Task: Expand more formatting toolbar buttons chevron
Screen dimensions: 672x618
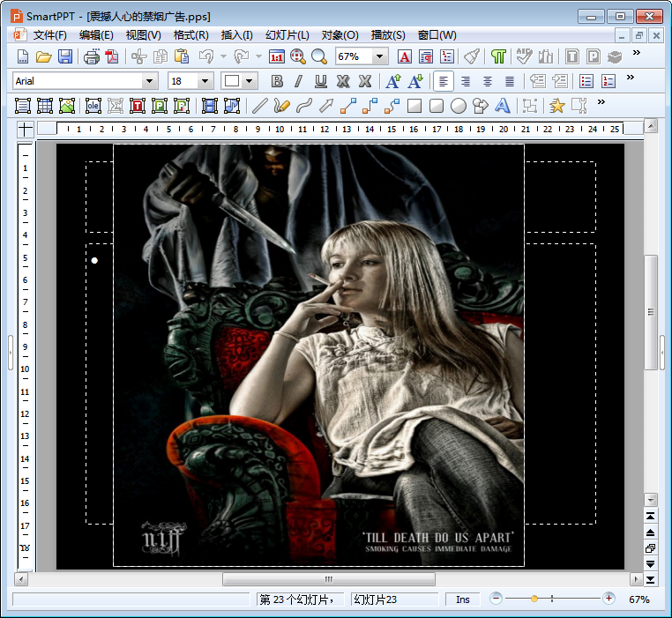Action: (x=630, y=78)
